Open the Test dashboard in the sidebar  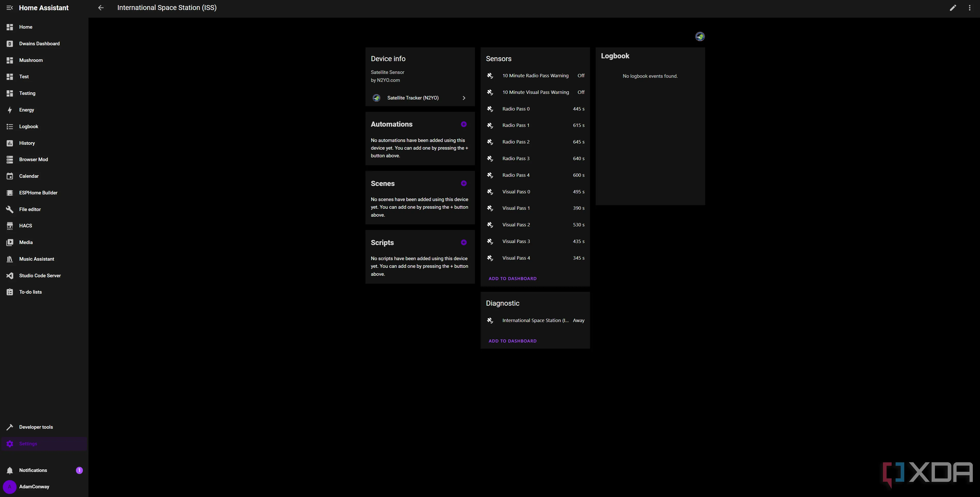pos(44,76)
